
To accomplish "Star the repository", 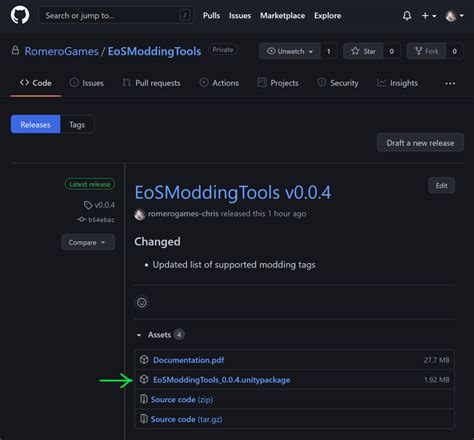I will coord(363,51).
